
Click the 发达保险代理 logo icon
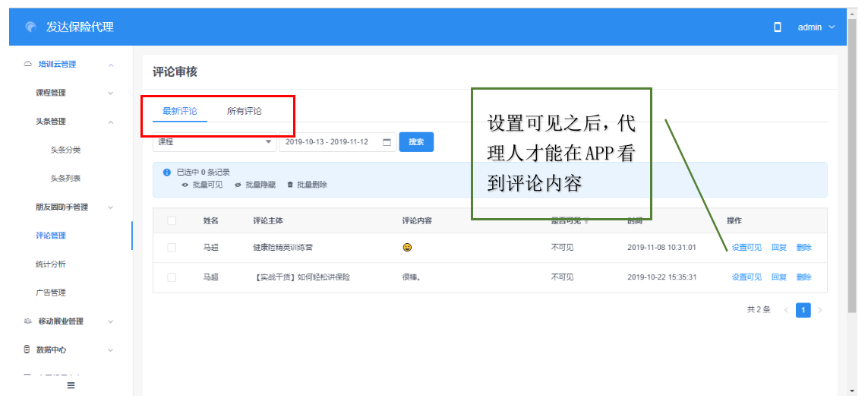pyautogui.click(x=30, y=27)
